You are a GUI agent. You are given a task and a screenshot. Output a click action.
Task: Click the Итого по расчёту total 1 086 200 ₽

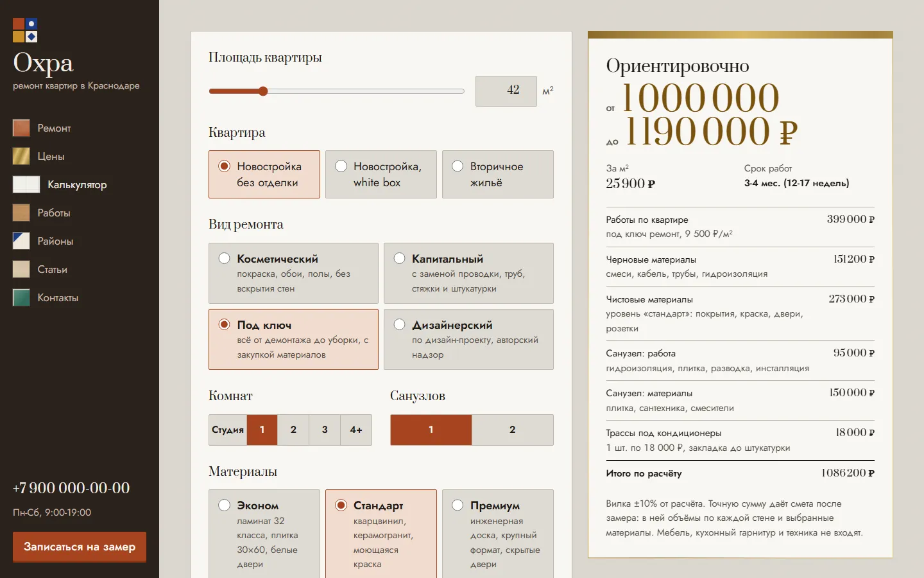click(x=848, y=473)
